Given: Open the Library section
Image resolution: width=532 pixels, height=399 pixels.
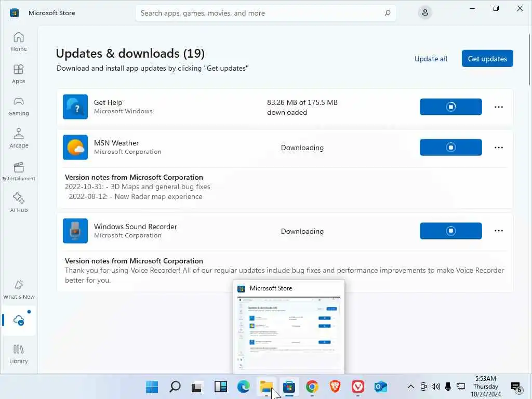Looking at the screenshot, I should pos(19,354).
